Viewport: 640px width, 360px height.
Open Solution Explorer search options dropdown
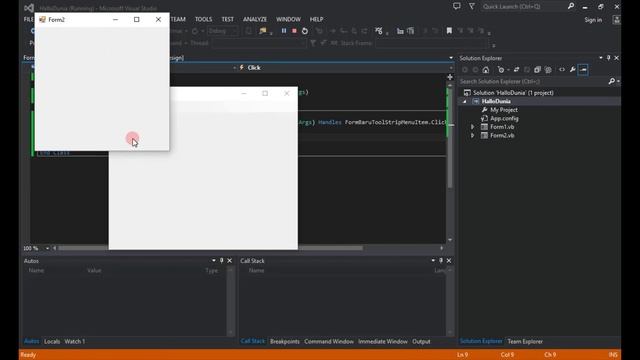click(x=618, y=82)
